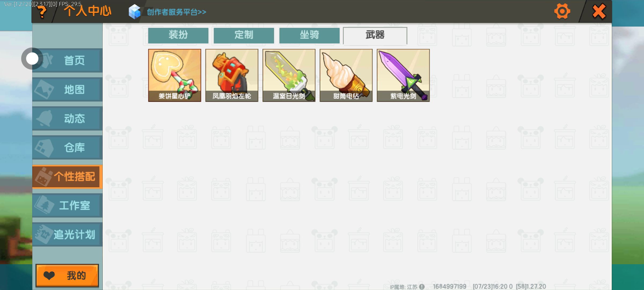The width and height of the screenshot is (644, 290).
Task: Switch to the 装扮 tab
Action: point(178,35)
